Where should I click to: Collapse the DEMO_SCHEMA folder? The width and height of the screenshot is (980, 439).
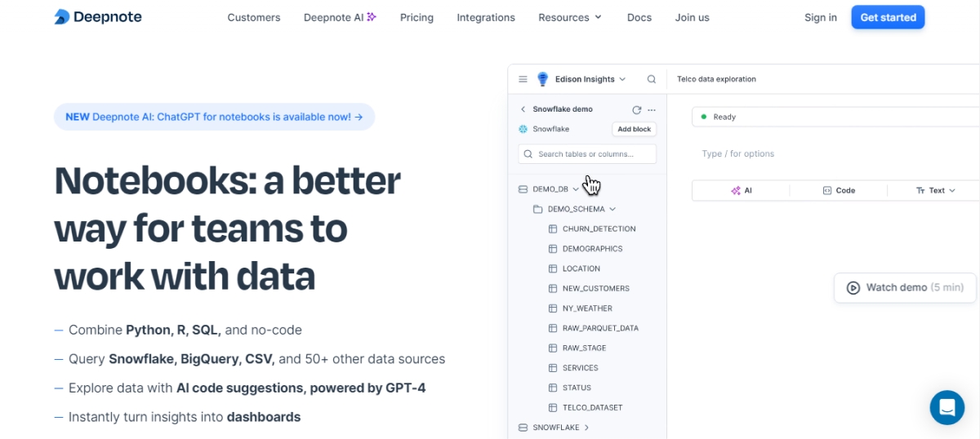point(612,209)
